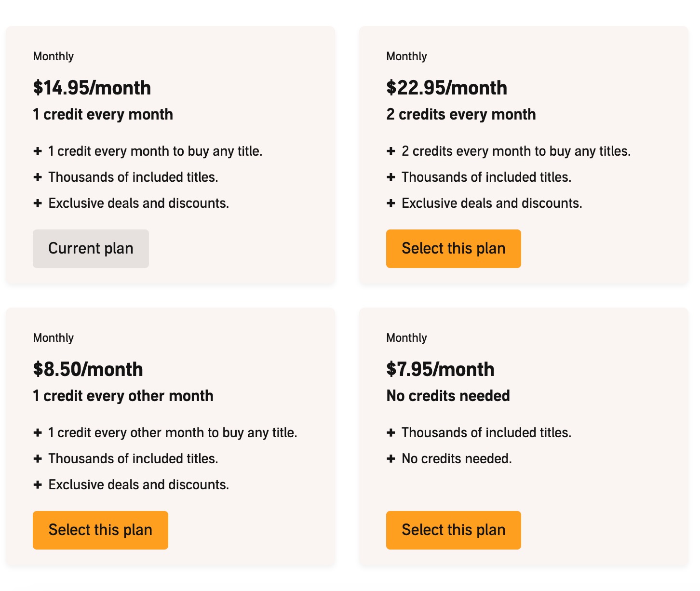Viewport: 700px width, 591px height.
Task: Click the plus icon beside "No credits needed."
Action: 391,459
